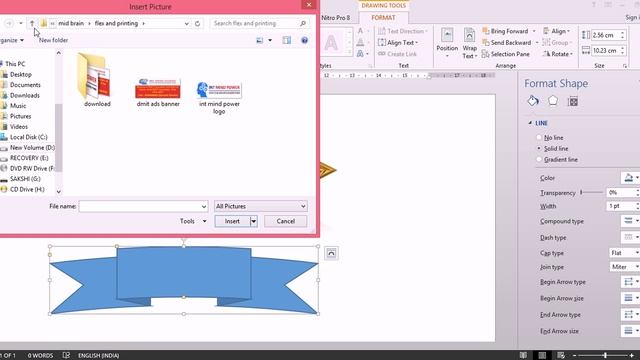640x360 pixels.
Task: Click layout options icon beside ribbon shape
Action: [331, 253]
